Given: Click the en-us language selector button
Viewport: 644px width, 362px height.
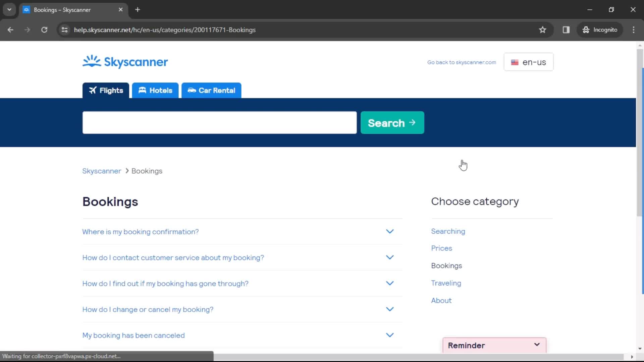Looking at the screenshot, I should pyautogui.click(x=529, y=62).
